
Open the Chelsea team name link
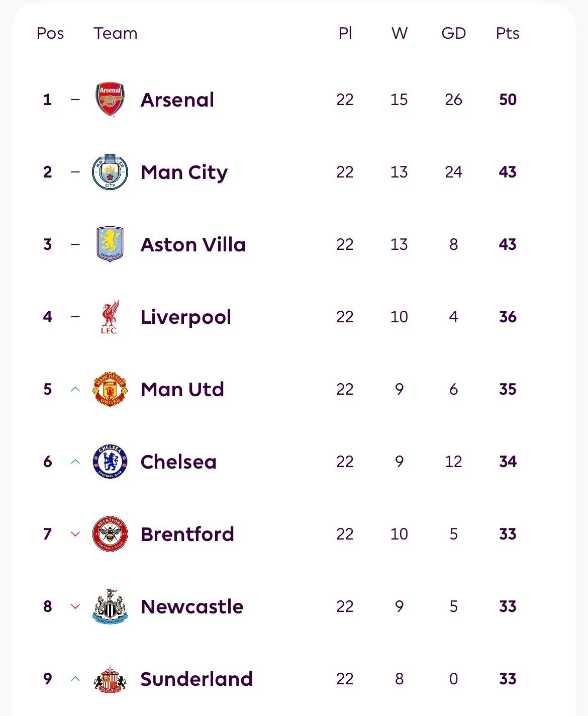pos(178,462)
